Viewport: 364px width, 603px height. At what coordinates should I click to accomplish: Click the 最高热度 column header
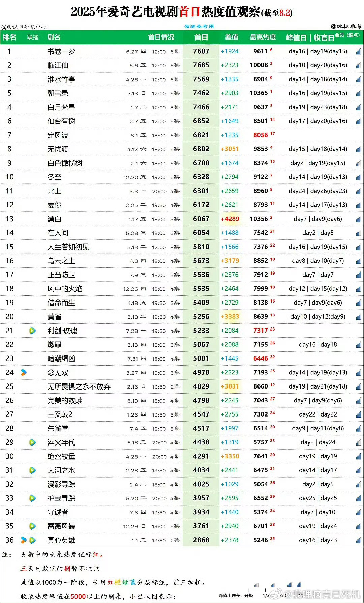coord(263,37)
